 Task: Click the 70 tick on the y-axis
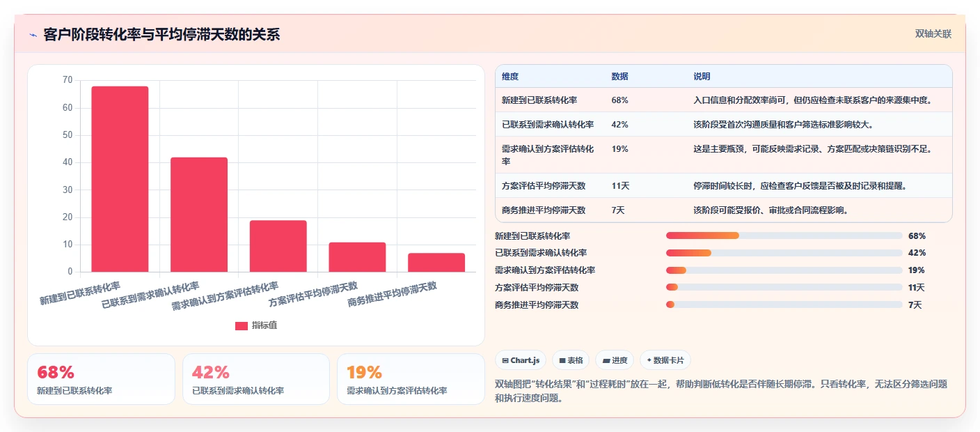click(x=68, y=80)
